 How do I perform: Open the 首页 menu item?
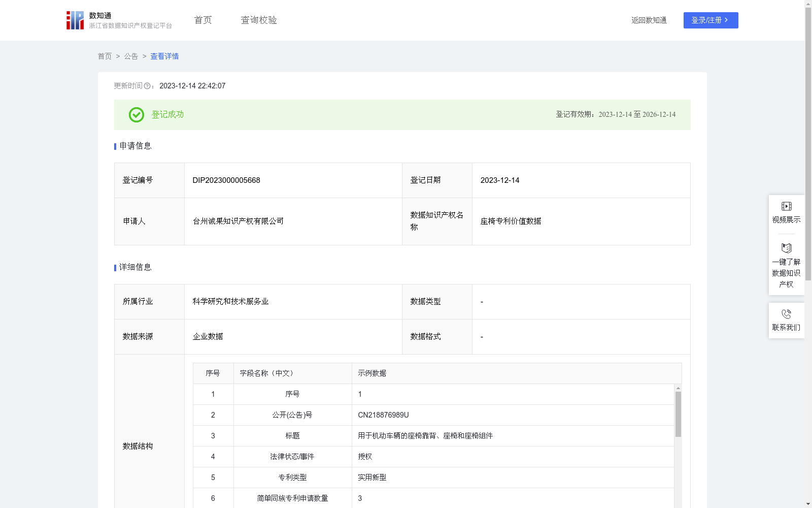[x=203, y=20]
